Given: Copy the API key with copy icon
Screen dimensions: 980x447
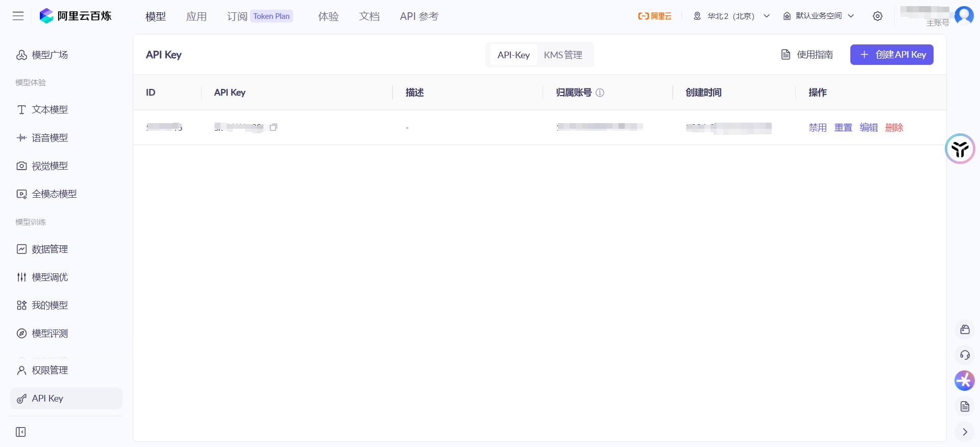Looking at the screenshot, I should click(274, 127).
